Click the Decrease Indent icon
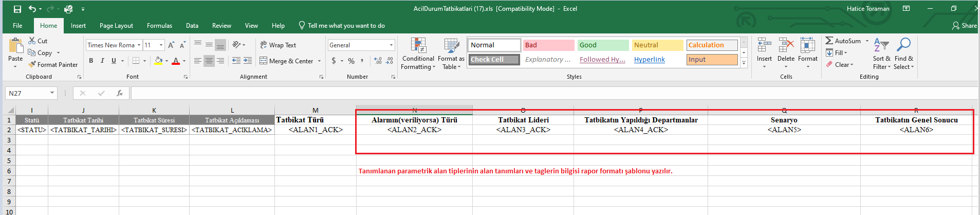Screen dimensions: 980x215 [x=236, y=61]
